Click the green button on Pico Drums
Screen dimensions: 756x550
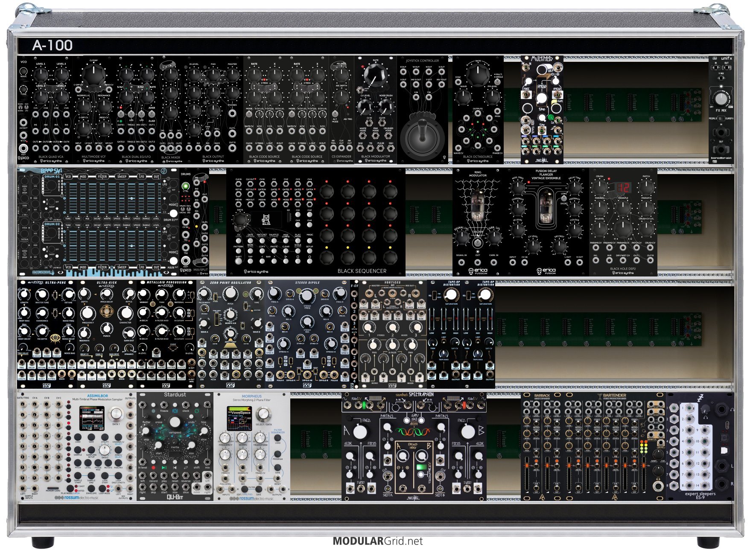(185, 186)
